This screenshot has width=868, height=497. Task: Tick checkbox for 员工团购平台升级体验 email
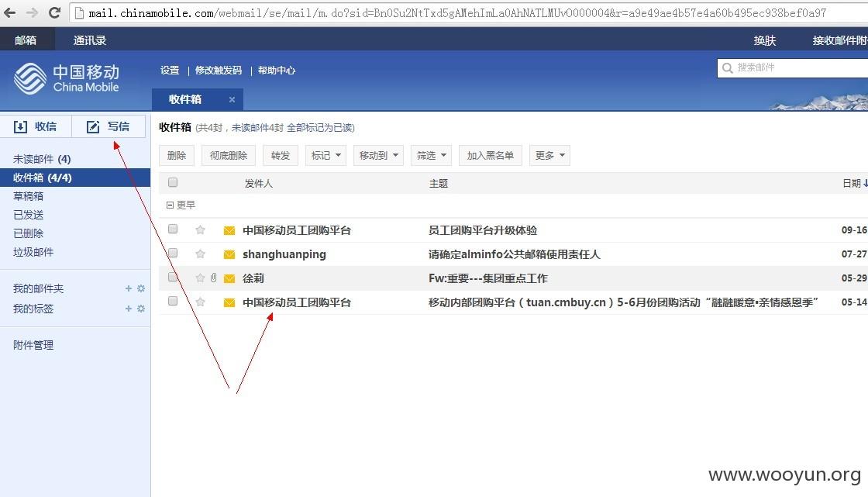pos(173,229)
